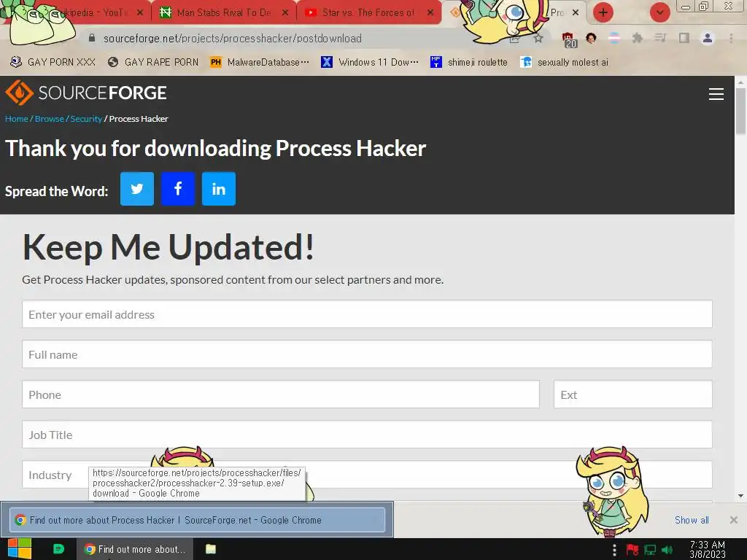Open the media control icon

(660, 38)
